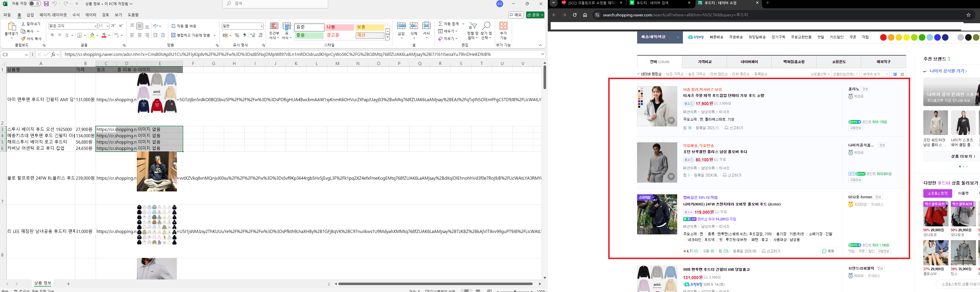Toggle underline 가 formatting
Image resolution: width=980 pixels, height=292 pixels.
pyautogui.click(x=67, y=36)
